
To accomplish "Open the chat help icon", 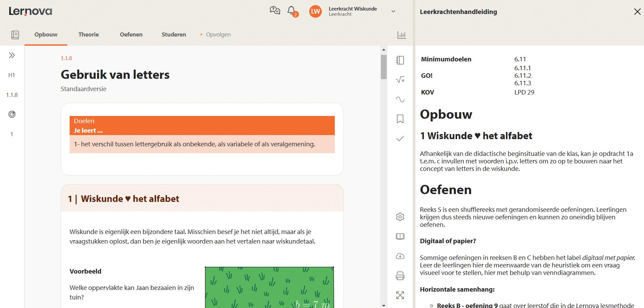I will click(x=275, y=11).
